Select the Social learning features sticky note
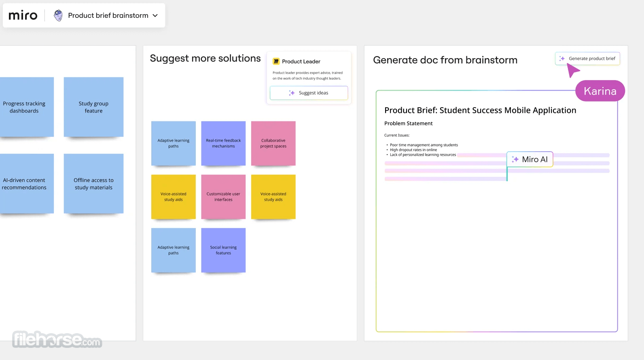The image size is (644, 360). [223, 250]
